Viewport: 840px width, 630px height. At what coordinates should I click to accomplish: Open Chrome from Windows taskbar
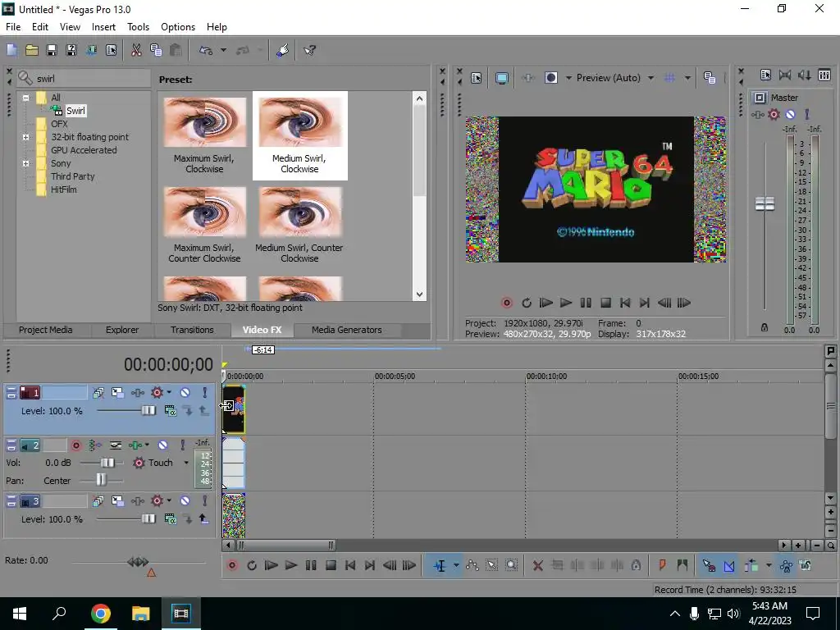pyautogui.click(x=100, y=614)
